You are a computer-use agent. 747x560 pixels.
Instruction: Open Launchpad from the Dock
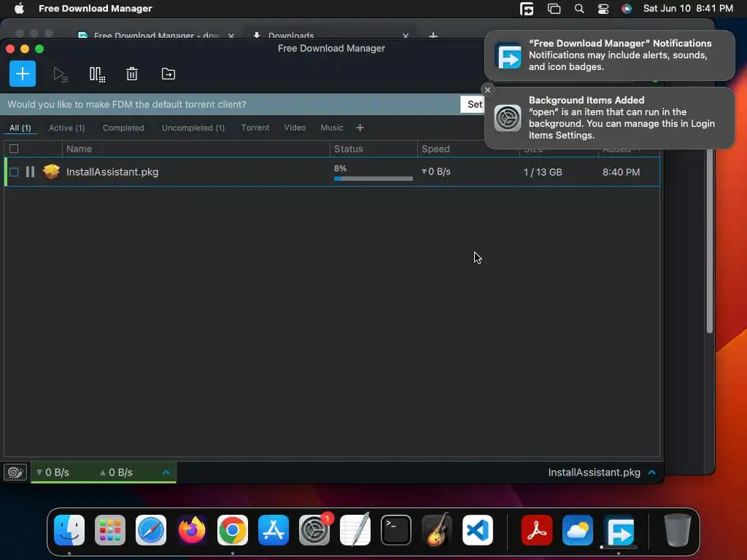coord(110,530)
